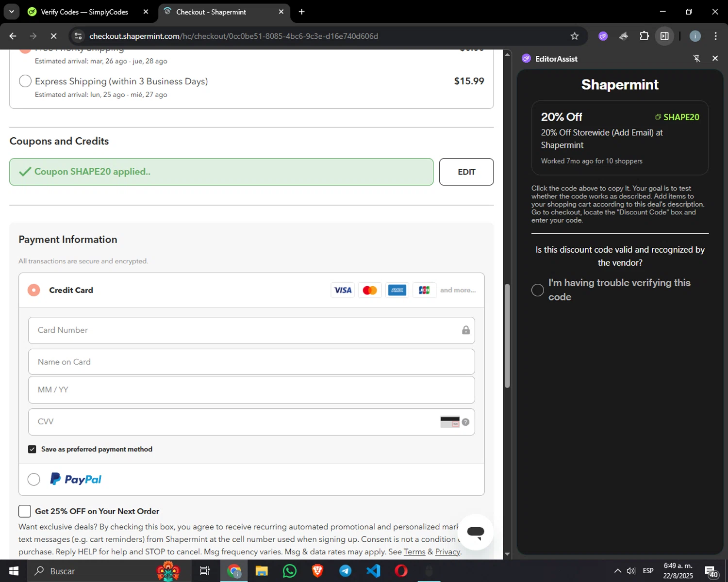The height and width of the screenshot is (582, 728).
Task: Click the page vertical scrollbar thumb
Action: click(x=507, y=336)
